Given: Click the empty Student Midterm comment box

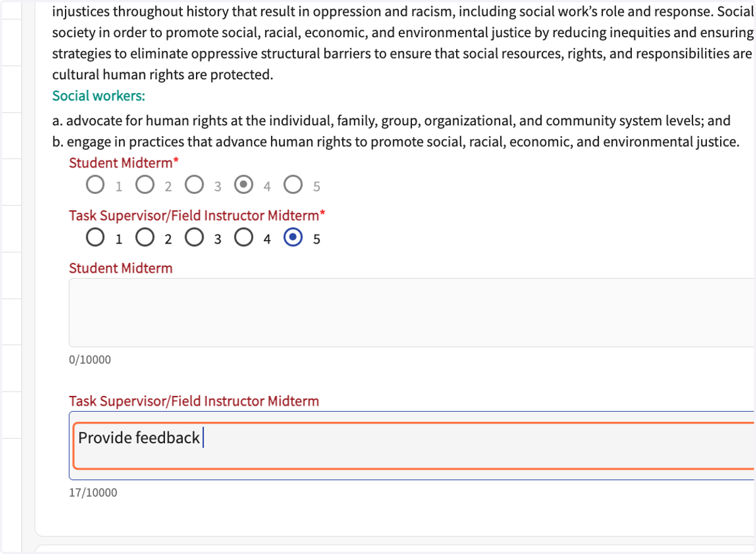Looking at the screenshot, I should pos(412,312).
